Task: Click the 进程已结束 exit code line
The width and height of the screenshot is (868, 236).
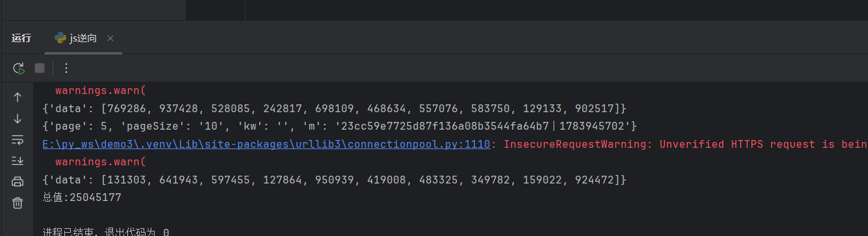Action: click(x=106, y=231)
